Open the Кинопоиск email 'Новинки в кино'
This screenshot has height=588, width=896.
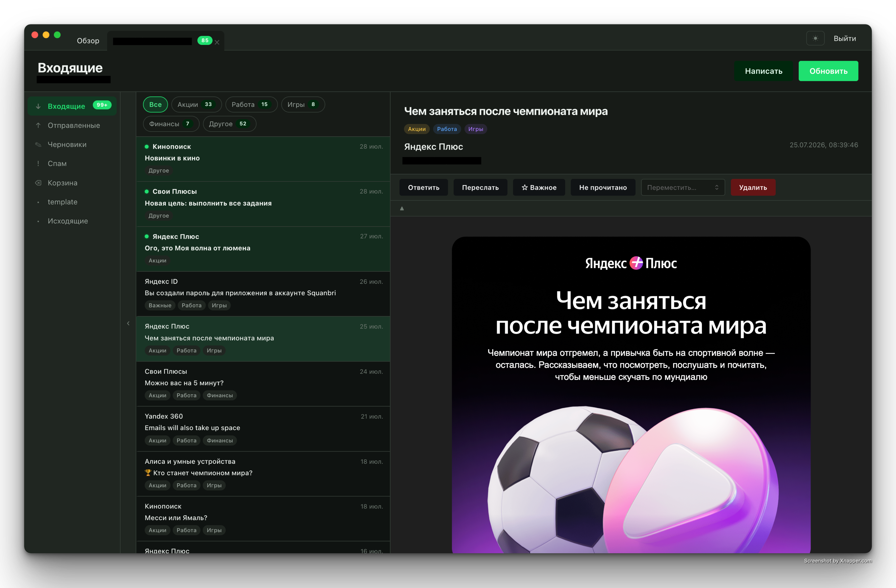263,159
